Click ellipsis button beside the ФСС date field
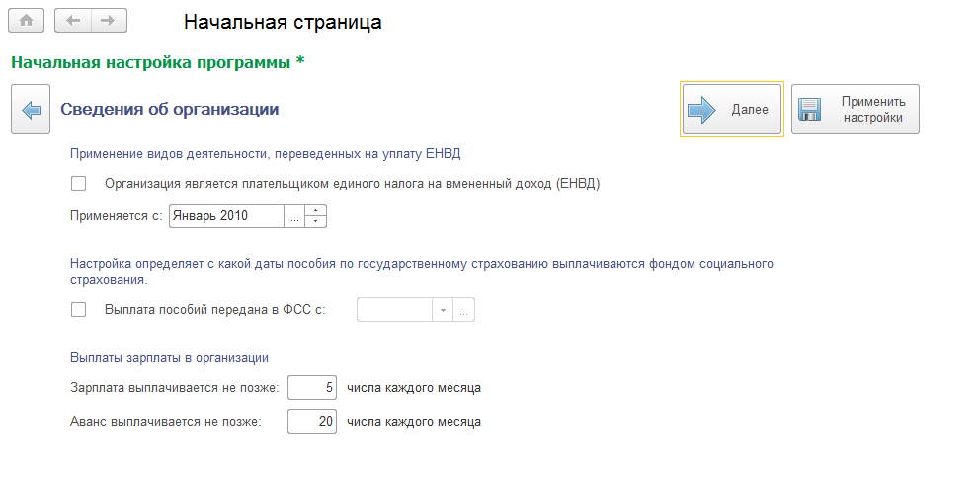 [464, 310]
